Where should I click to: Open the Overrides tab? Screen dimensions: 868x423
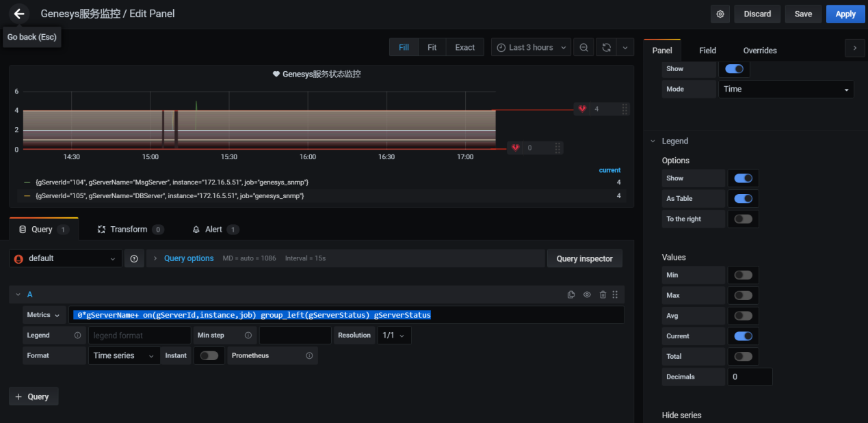(x=759, y=51)
